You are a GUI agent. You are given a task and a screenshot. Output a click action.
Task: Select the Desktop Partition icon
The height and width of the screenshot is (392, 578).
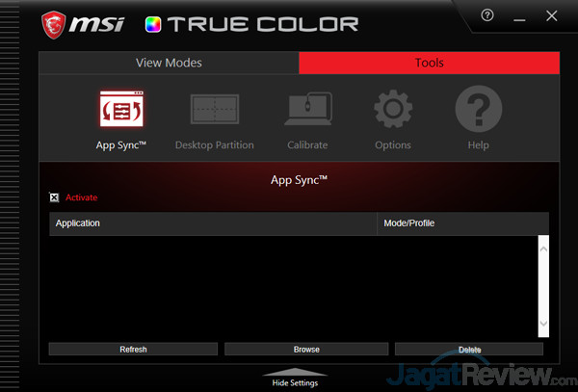214,112
